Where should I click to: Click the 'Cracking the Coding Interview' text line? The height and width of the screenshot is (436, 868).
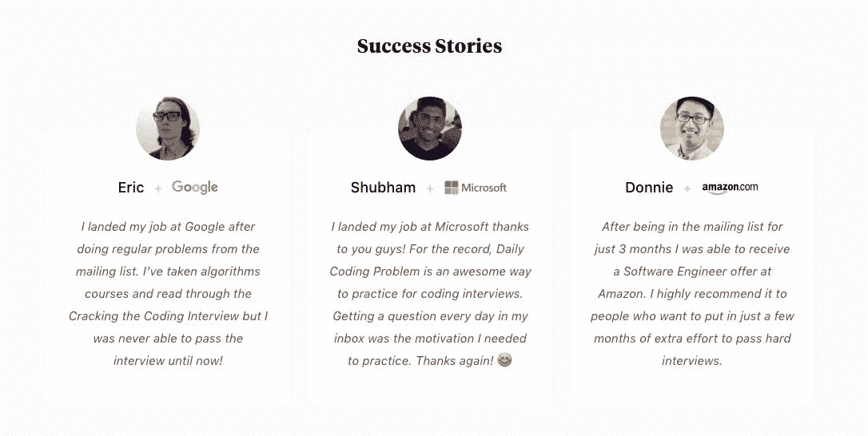click(168, 316)
